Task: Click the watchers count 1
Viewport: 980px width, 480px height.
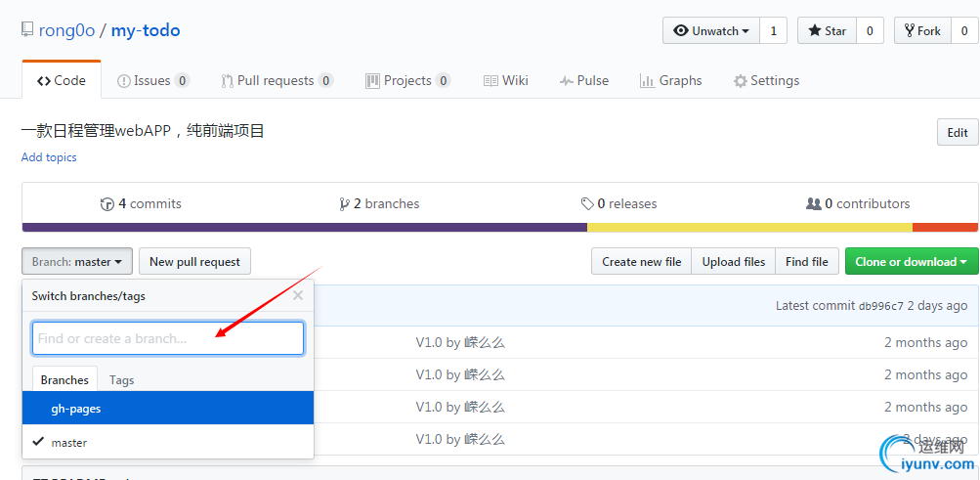Action: coord(773,30)
